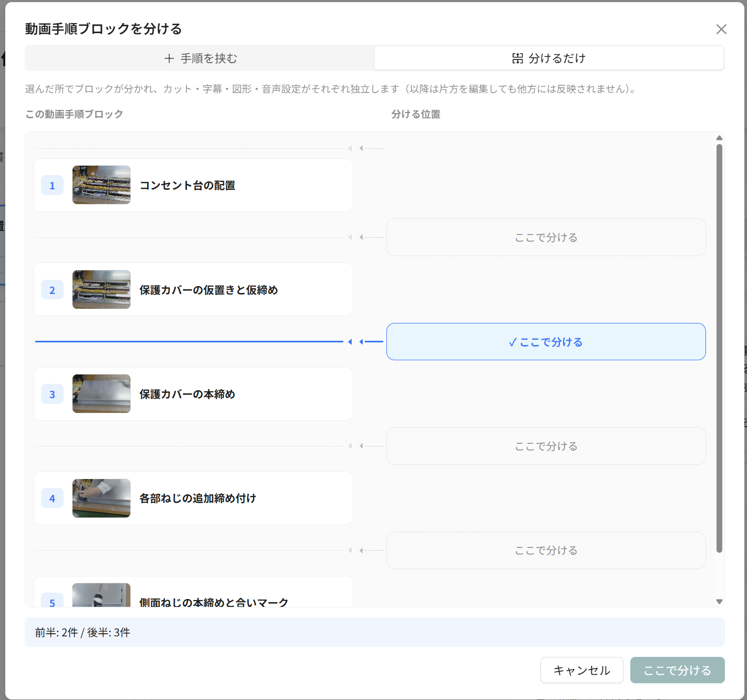Switch to the 分けるだけ tab
Viewport: 747px width, 700px height.
point(549,58)
